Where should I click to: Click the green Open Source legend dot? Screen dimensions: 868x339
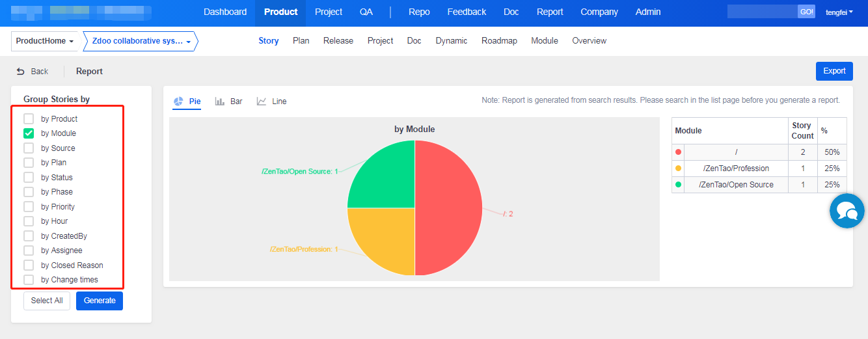pyautogui.click(x=678, y=185)
